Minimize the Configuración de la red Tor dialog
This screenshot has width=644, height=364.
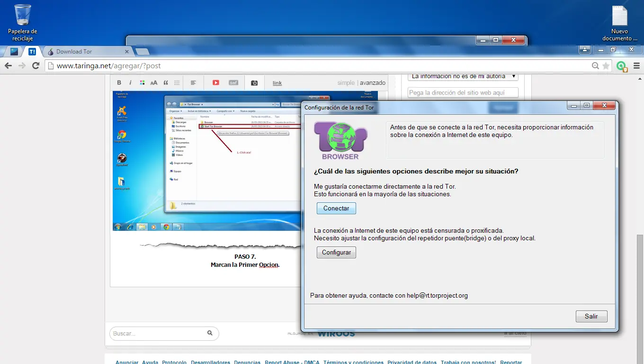(x=573, y=106)
